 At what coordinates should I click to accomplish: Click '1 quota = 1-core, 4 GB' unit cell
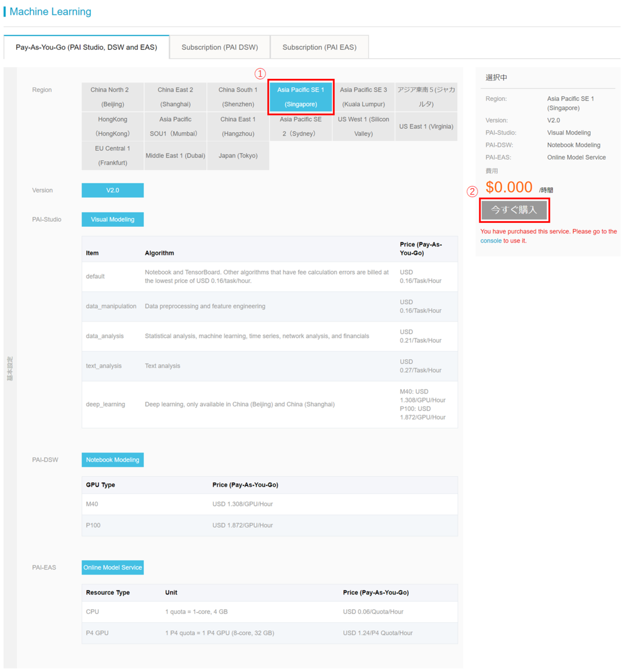click(196, 612)
